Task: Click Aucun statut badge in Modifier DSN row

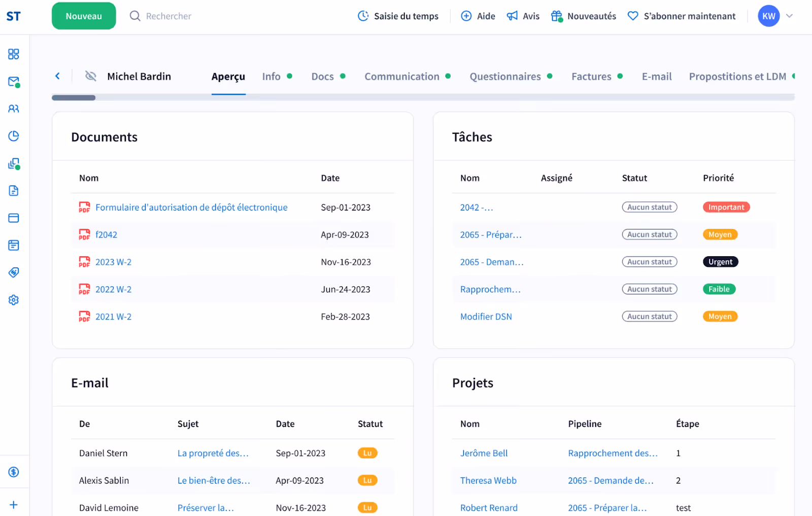Action: (650, 317)
